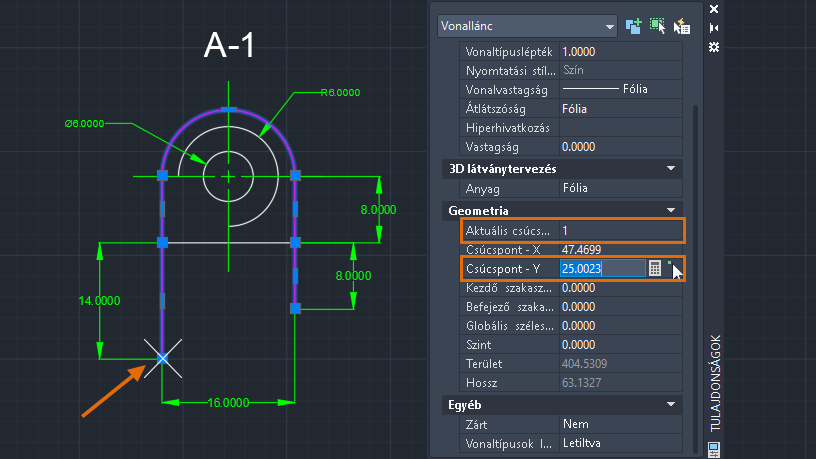
Task: Click the Aktuális csúcs property label
Action: (x=508, y=231)
